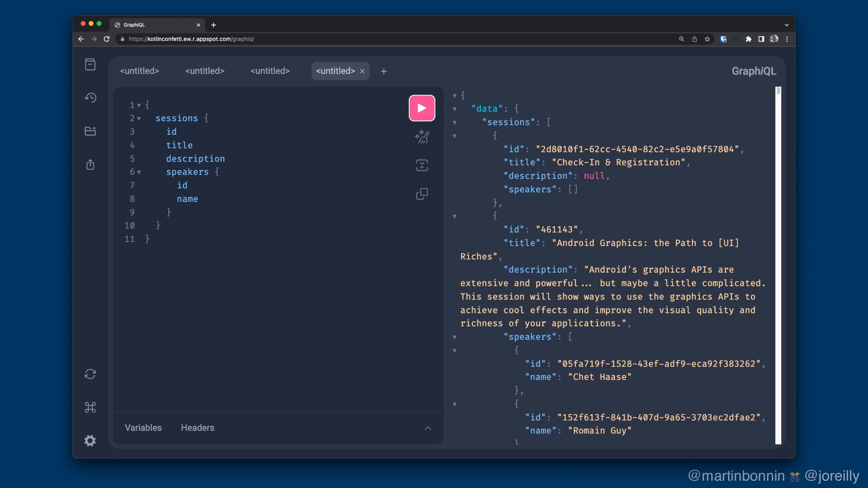Screen dimensions: 868x488
Task: Click the share/export icon in sidebar
Action: pos(90,164)
